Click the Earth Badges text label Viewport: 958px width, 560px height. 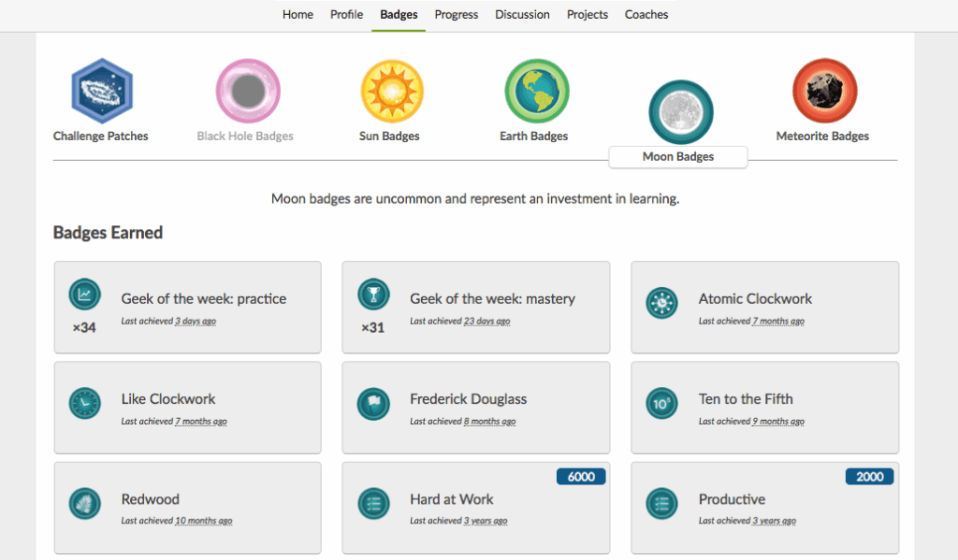tap(534, 136)
